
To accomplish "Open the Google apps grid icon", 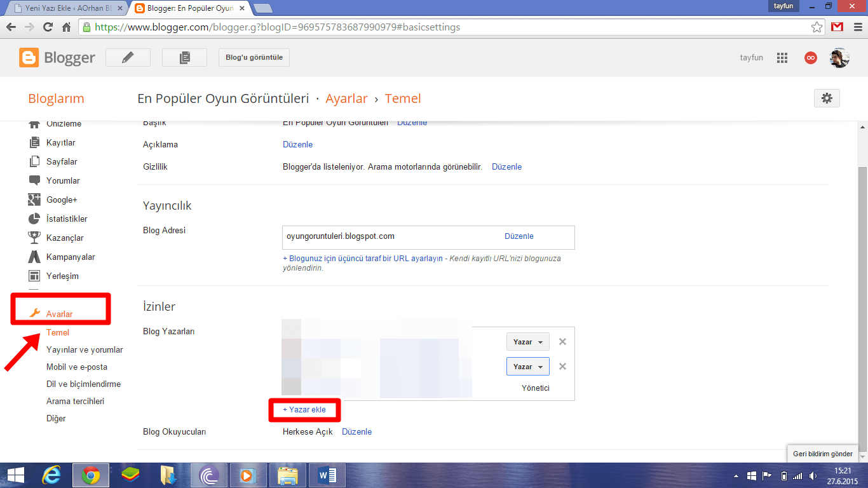I will [782, 58].
